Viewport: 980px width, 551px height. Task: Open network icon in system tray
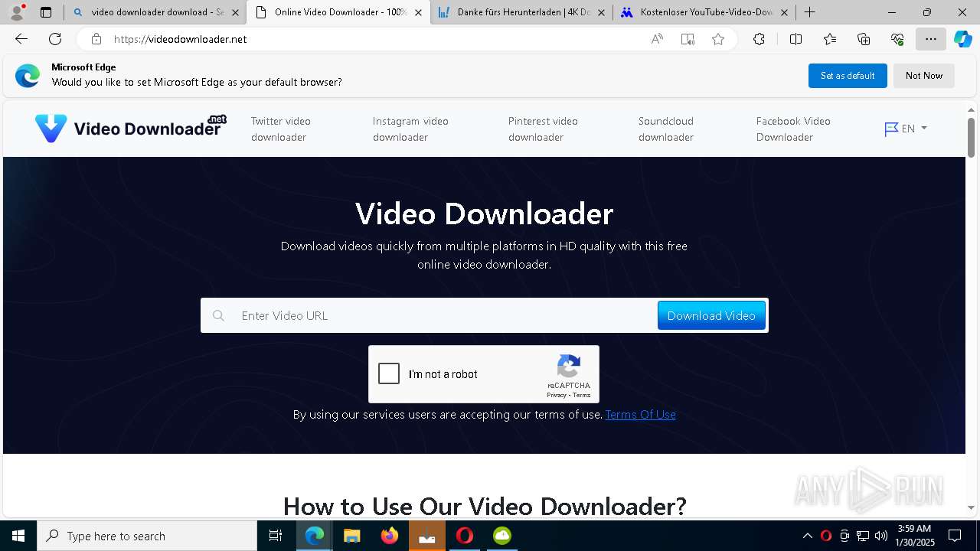[x=863, y=536]
